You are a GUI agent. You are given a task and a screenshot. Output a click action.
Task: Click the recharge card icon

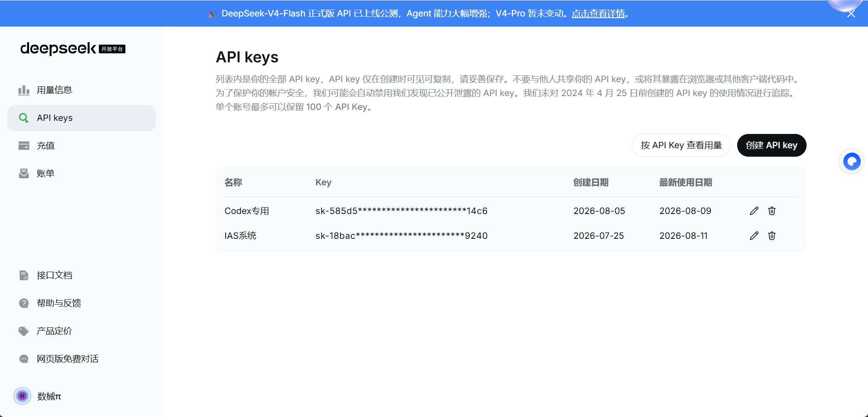[x=24, y=146]
